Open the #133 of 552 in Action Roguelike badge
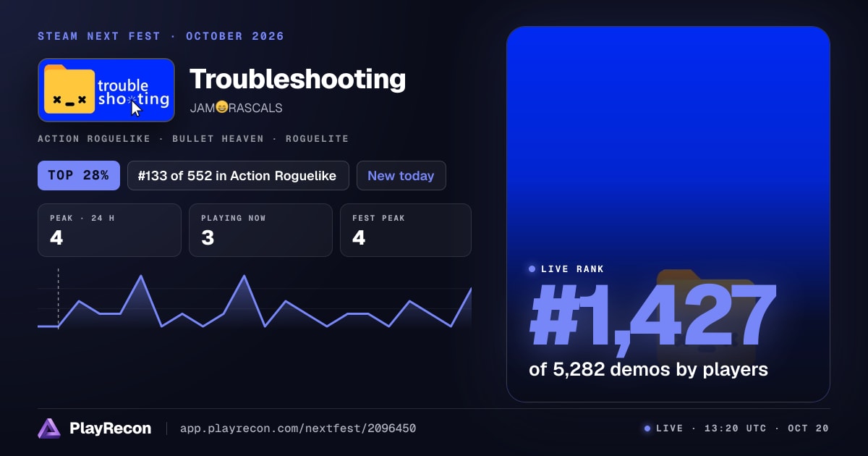This screenshot has height=456, width=868. (x=238, y=175)
